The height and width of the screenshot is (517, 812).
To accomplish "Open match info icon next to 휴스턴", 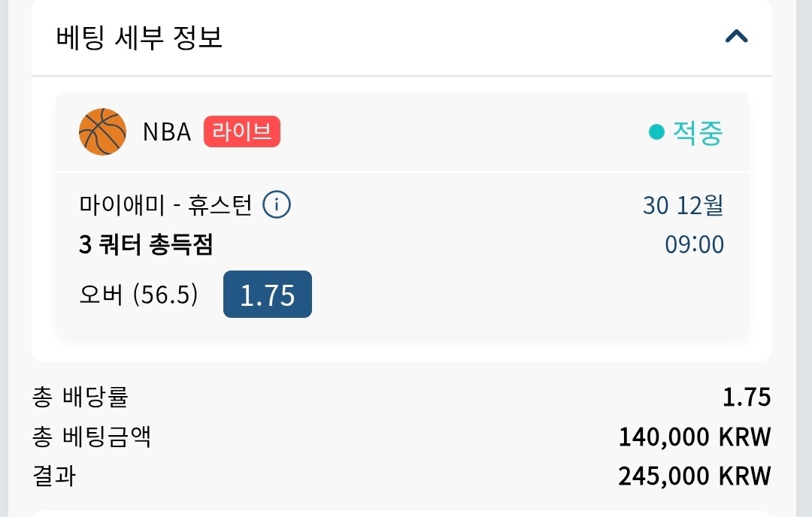I will 277,204.
